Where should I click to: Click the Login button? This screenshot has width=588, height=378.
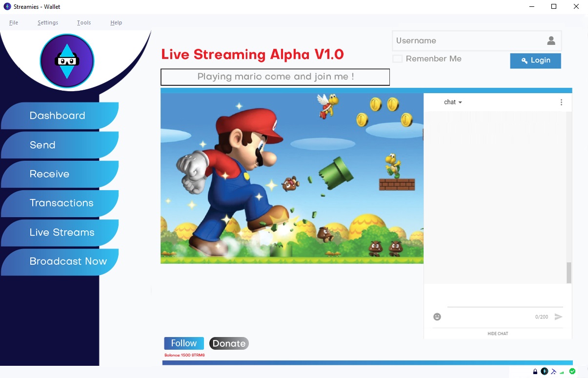coord(535,60)
